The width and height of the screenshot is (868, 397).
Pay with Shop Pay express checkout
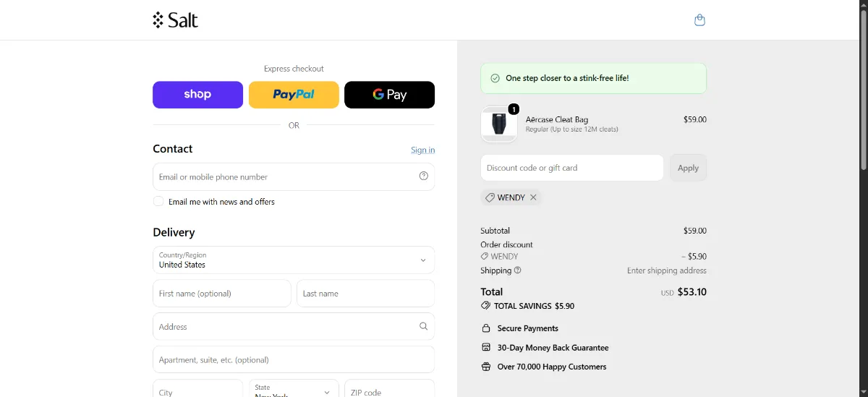197,95
